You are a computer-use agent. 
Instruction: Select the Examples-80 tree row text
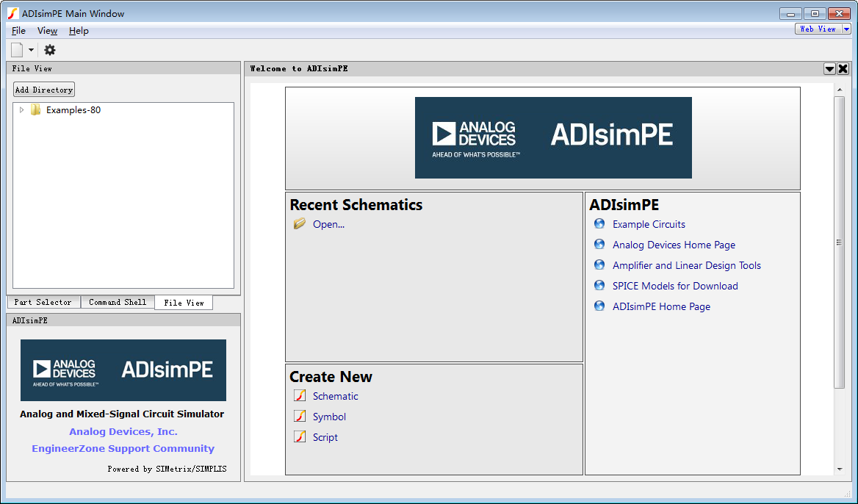point(73,110)
